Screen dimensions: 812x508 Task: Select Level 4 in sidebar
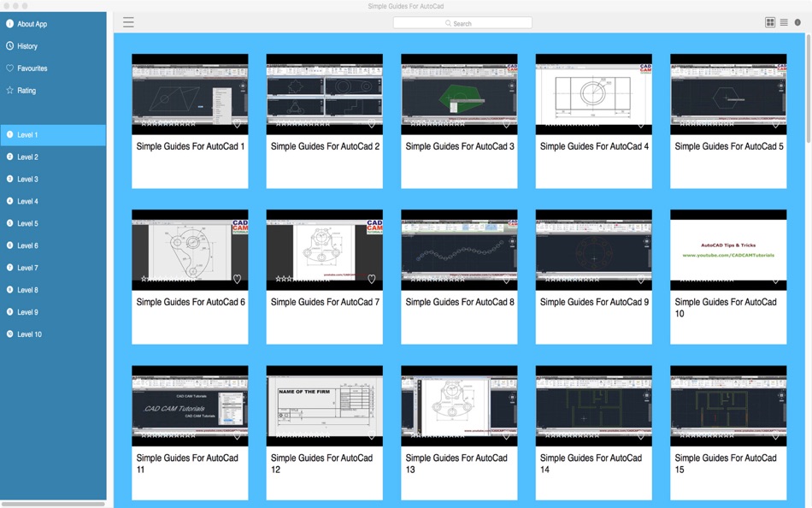(x=53, y=201)
